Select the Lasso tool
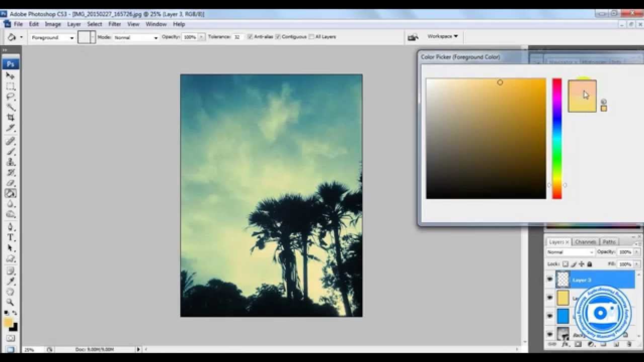Screen dimensions: 644x362 pyautogui.click(x=11, y=97)
